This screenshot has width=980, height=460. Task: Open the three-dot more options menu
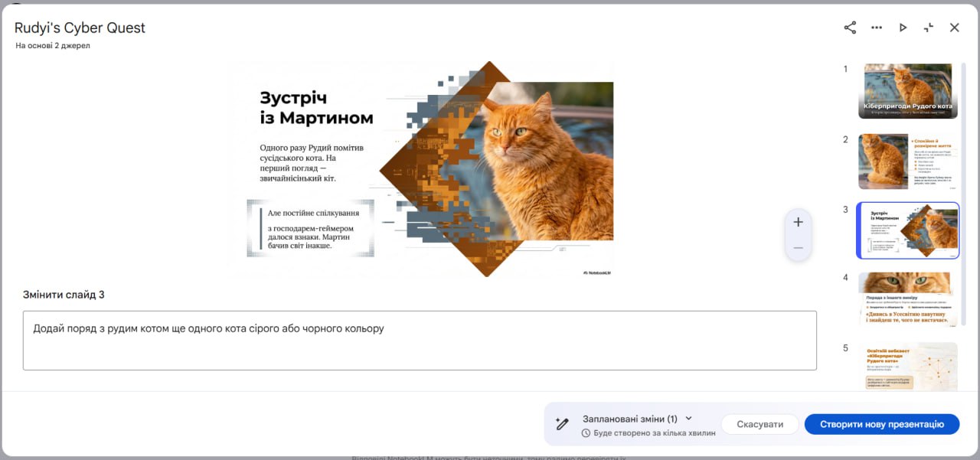point(877,28)
